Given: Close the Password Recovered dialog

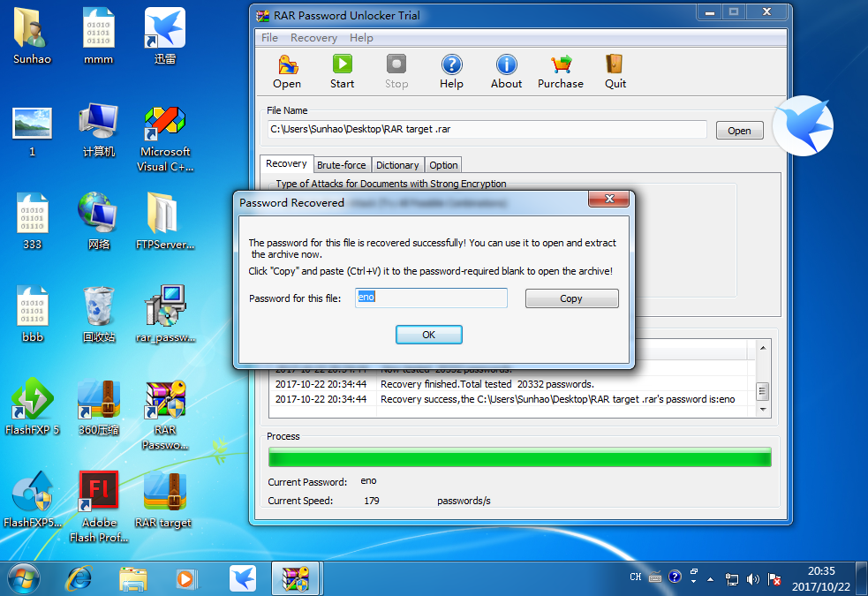Looking at the screenshot, I should tap(609, 199).
